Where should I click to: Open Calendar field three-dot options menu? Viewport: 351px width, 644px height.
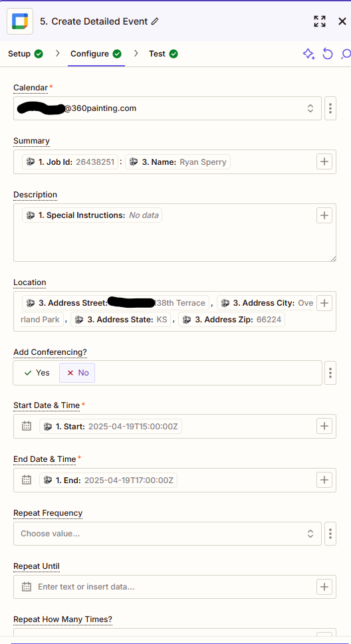330,108
